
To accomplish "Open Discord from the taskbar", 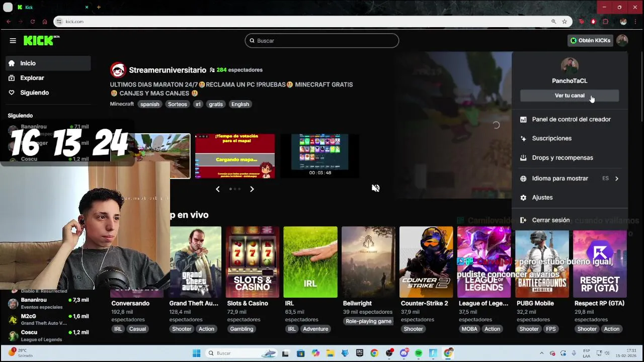I will pyautogui.click(x=404, y=353).
